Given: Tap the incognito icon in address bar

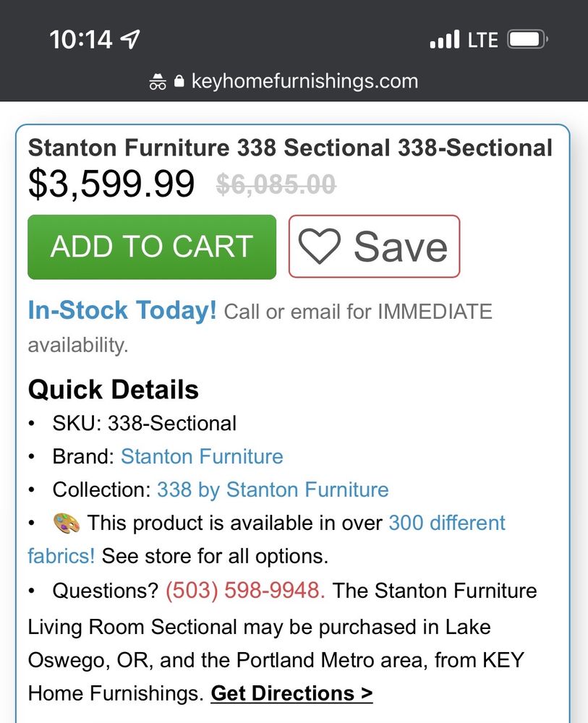Looking at the screenshot, I should pyautogui.click(x=158, y=82).
